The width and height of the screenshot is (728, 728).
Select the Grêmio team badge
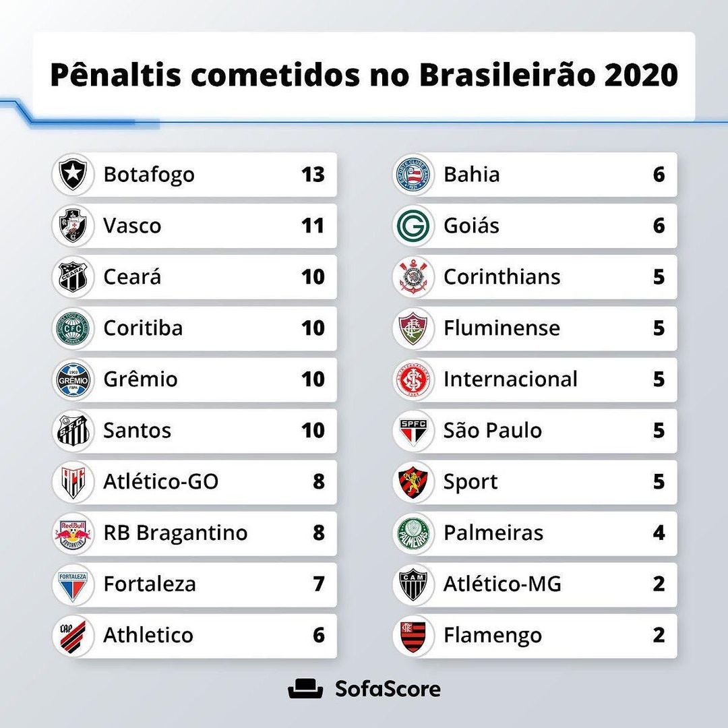71,380
